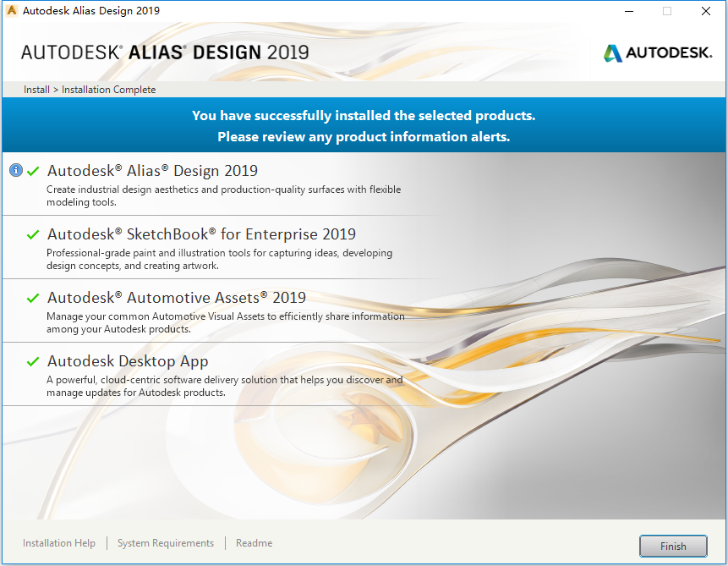The height and width of the screenshot is (566, 728).
Task: Finish the installation
Action: point(673,546)
